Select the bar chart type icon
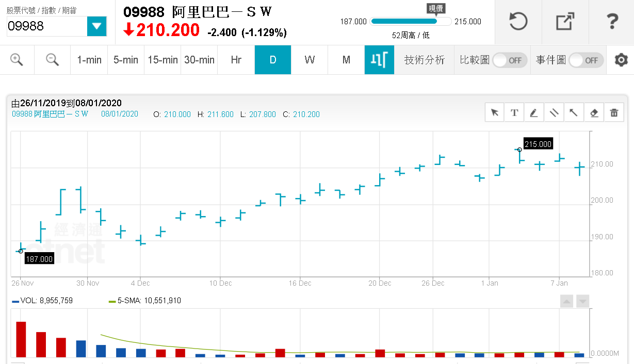 (379, 60)
